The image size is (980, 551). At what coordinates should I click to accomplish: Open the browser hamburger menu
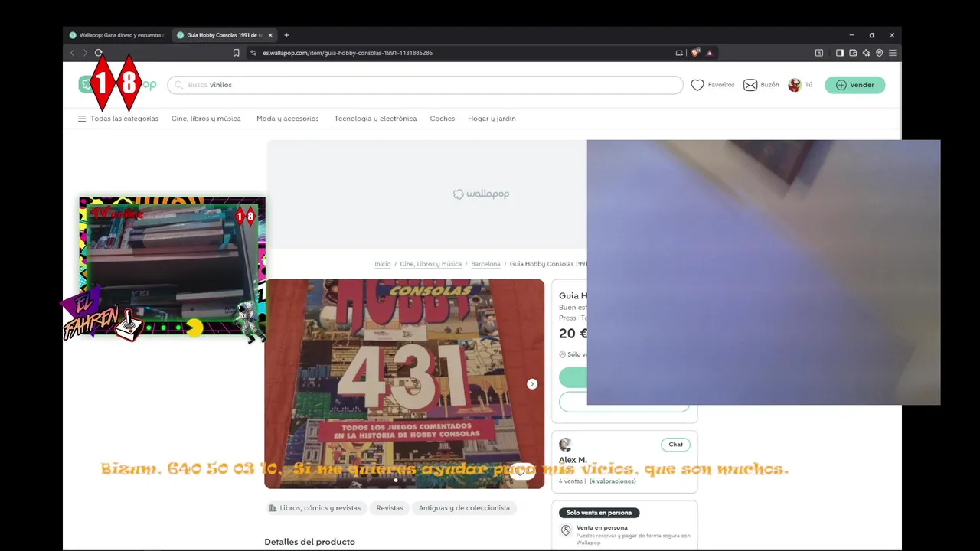[892, 53]
